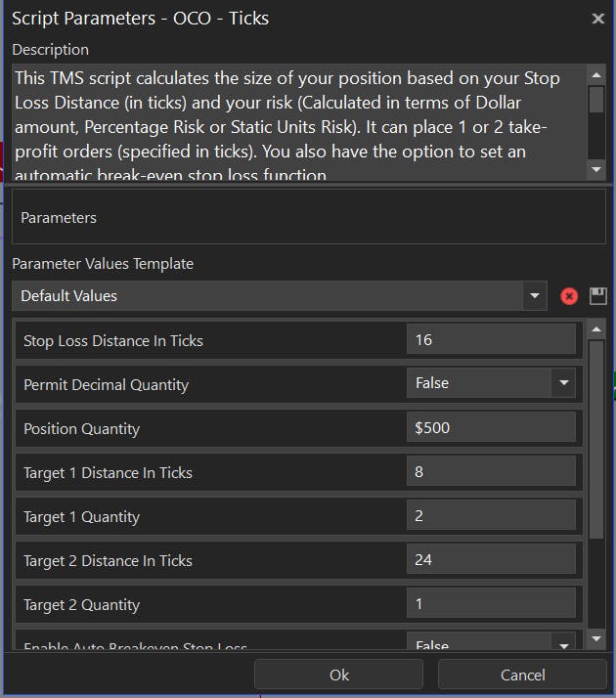Open Enable Auto Breakeven Stop Loss dropdown
Viewport: 616px width, 698px height.
563,644
